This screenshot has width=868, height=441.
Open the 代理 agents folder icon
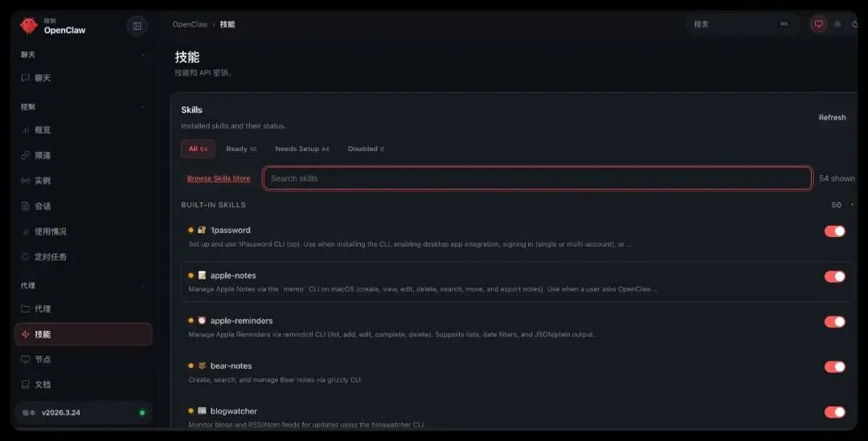tap(25, 308)
